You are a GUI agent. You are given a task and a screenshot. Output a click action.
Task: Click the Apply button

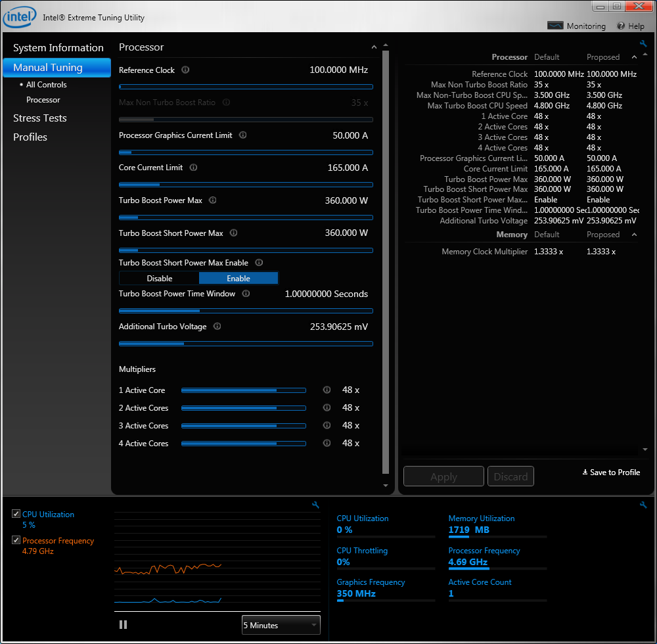coord(443,476)
